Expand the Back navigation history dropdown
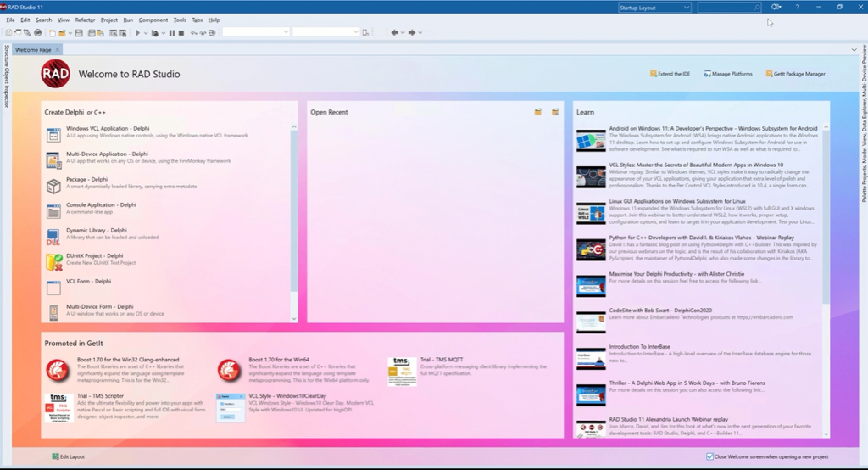Screen dimensions: 868x470 point(403,33)
